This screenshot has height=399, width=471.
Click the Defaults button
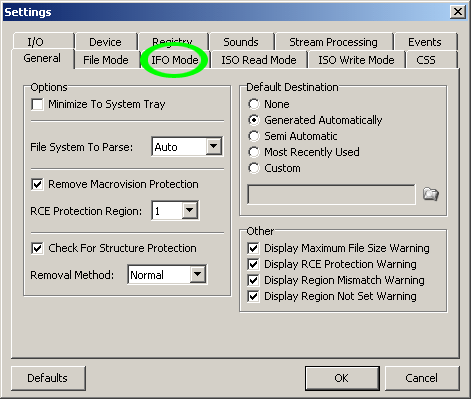click(x=48, y=378)
